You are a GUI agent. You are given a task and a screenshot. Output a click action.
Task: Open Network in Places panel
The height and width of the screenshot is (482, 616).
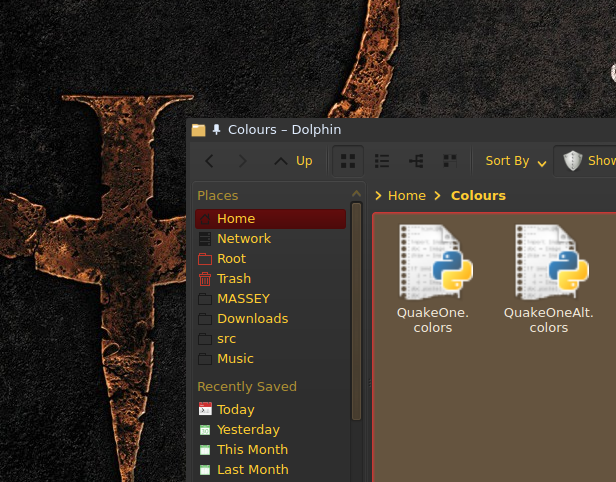pos(270,239)
